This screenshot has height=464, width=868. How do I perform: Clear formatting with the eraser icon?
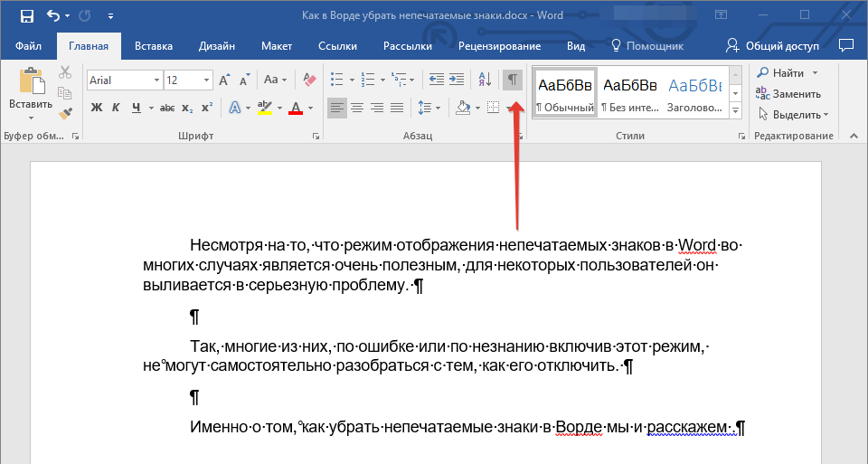(x=311, y=80)
